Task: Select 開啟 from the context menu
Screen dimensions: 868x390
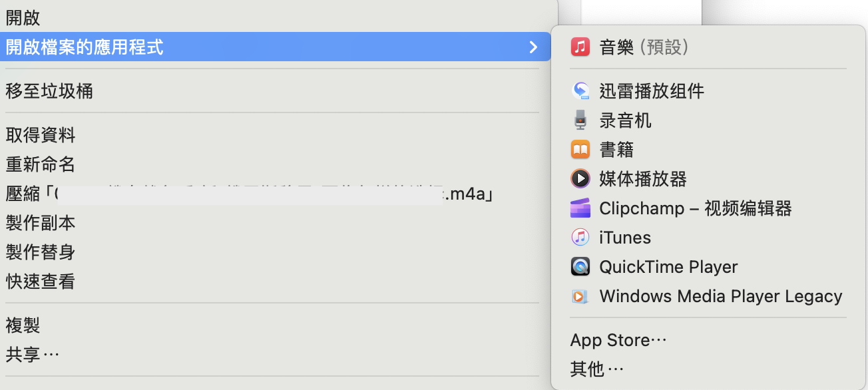Action: tap(23, 18)
